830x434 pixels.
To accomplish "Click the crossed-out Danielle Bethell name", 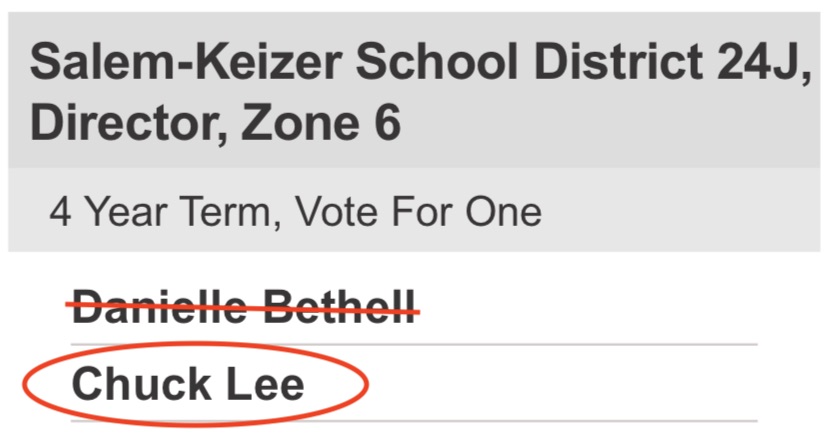I will (x=244, y=306).
